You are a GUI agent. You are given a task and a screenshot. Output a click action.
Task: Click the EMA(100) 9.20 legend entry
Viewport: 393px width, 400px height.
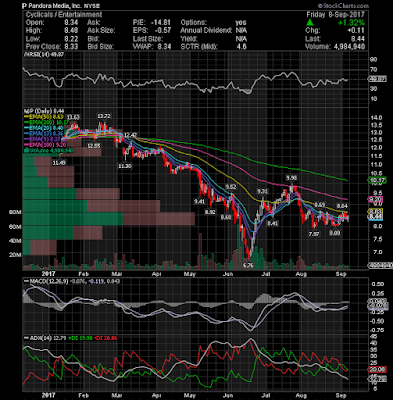pyautogui.click(x=45, y=145)
